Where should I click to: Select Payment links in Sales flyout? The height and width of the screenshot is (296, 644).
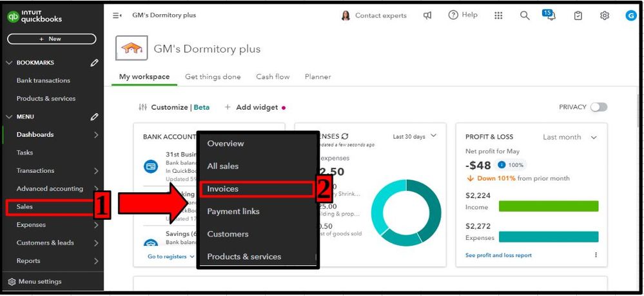click(233, 212)
